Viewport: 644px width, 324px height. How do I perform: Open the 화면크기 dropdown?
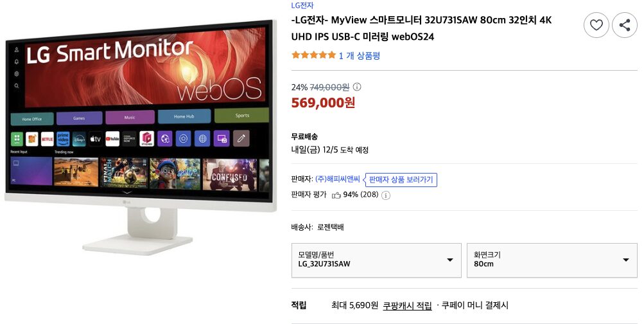pyautogui.click(x=552, y=260)
